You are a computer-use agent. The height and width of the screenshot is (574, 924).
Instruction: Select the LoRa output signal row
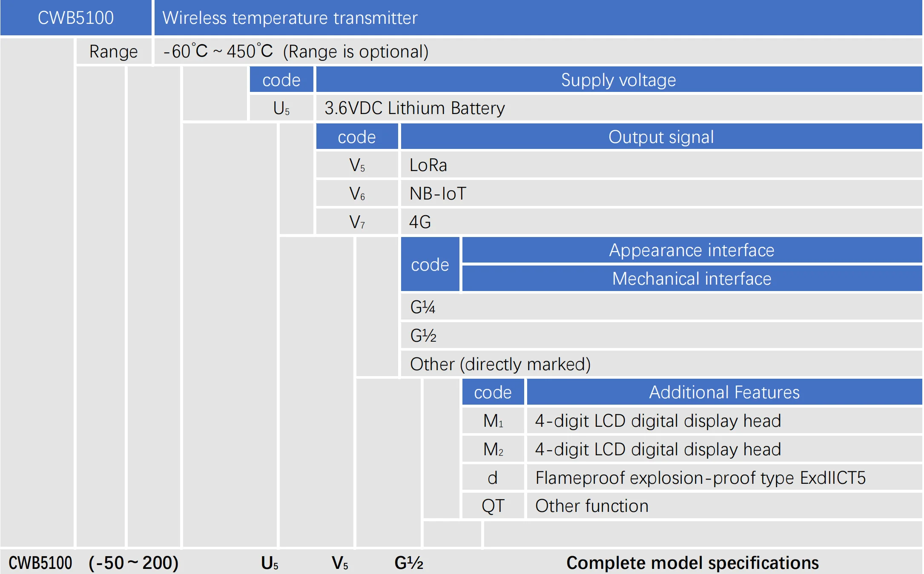[x=428, y=165]
